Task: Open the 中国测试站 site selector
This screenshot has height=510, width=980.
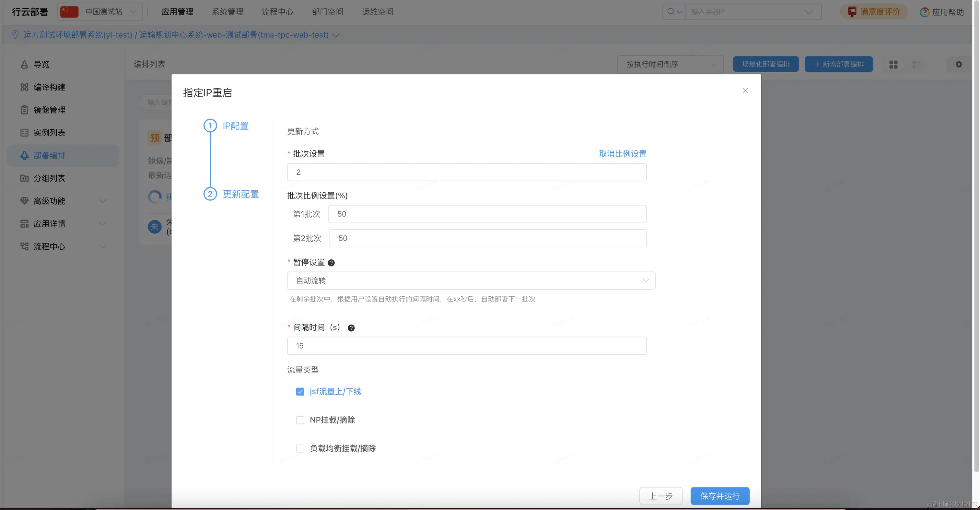Action: click(100, 12)
